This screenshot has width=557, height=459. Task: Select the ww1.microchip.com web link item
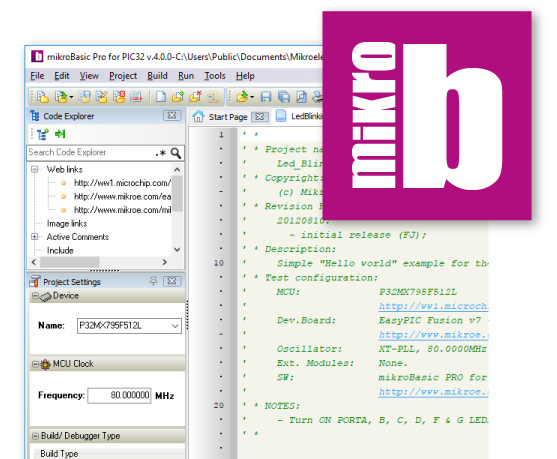point(122,183)
